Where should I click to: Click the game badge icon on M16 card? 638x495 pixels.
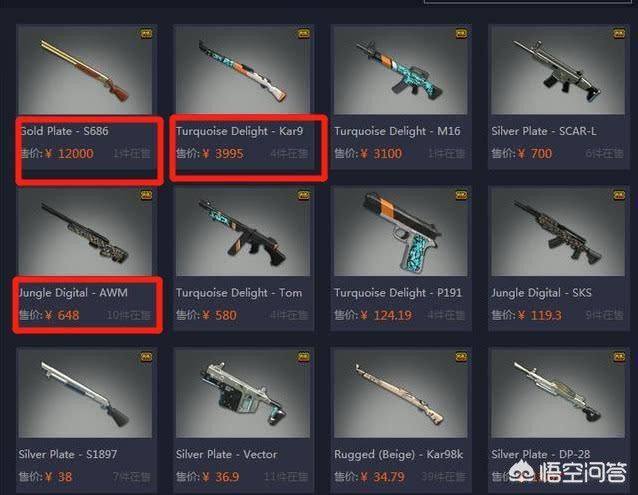461,34
